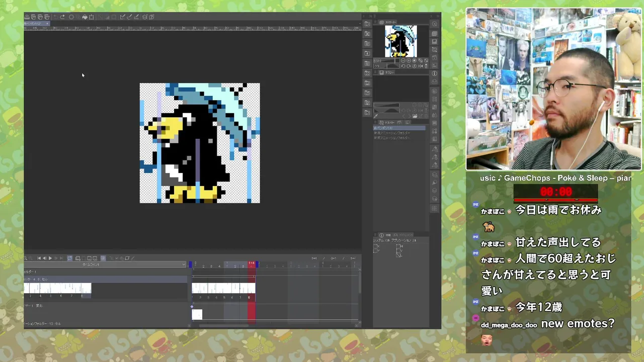Open the material dock icon with a pencil
This screenshot has width=644, height=362.
tap(367, 93)
